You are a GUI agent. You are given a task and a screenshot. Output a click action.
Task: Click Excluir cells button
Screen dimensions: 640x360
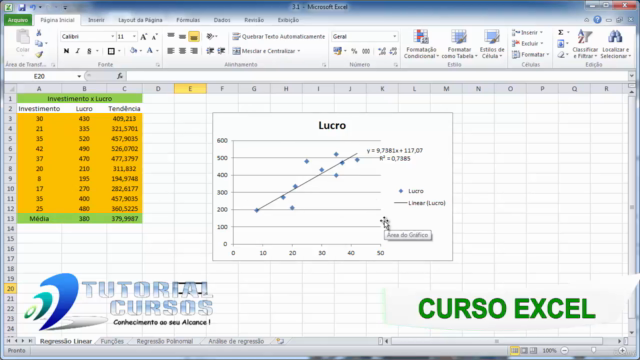(527, 44)
